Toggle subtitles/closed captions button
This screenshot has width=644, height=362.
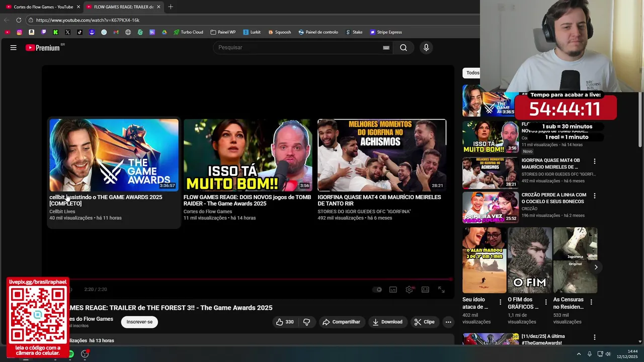393,290
